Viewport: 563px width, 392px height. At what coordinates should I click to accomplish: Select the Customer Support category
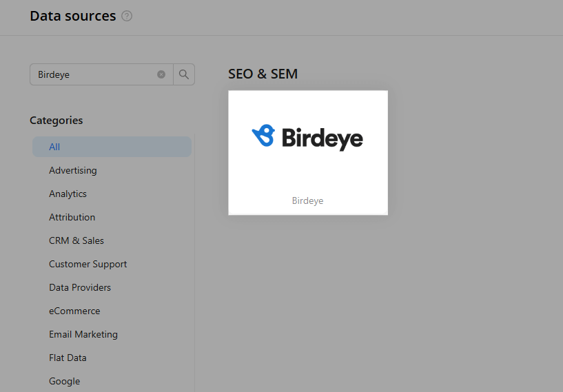[x=88, y=265]
